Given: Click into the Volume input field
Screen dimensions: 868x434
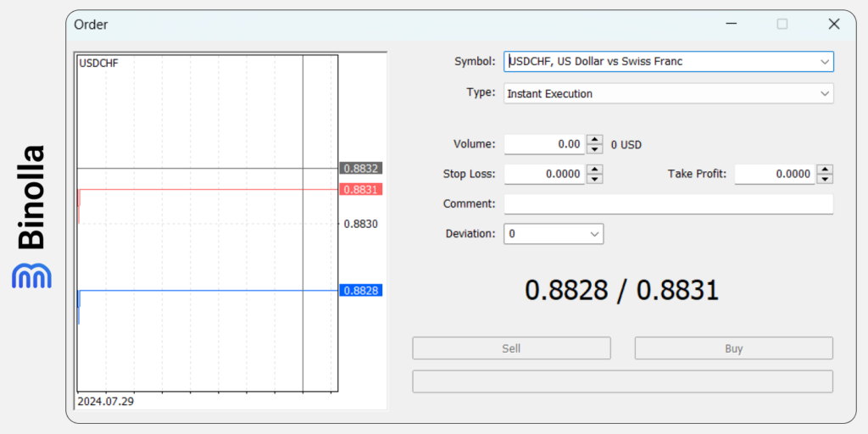Looking at the screenshot, I should point(544,144).
